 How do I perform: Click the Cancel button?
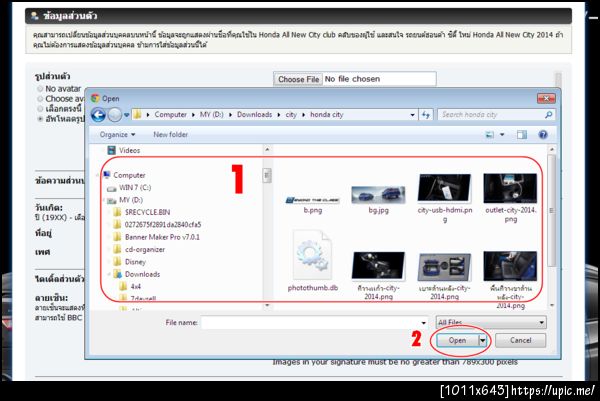[x=520, y=340]
